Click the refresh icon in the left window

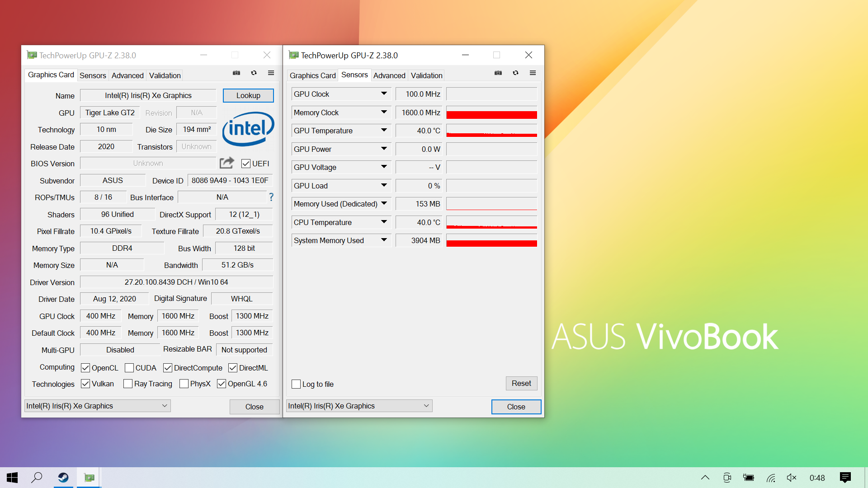click(254, 73)
